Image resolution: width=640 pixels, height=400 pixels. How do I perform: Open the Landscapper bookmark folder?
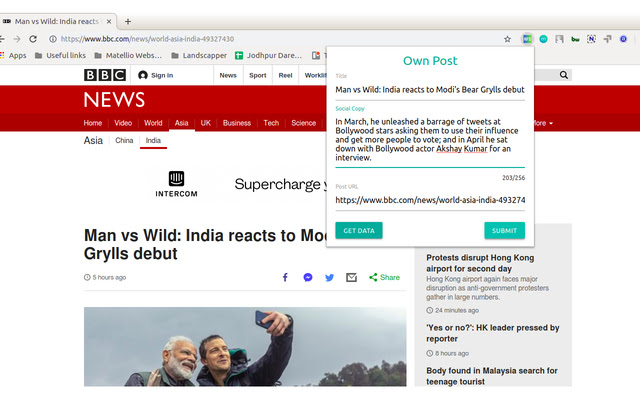199,56
